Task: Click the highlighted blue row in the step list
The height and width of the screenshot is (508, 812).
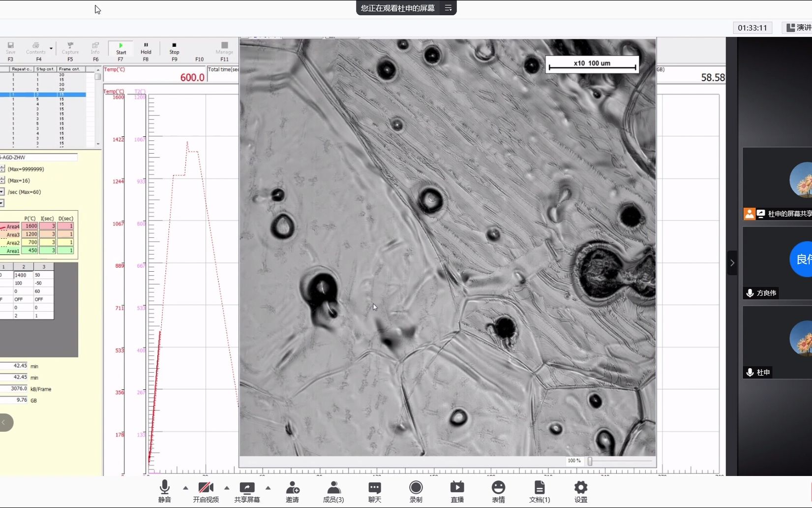Action: coord(43,95)
